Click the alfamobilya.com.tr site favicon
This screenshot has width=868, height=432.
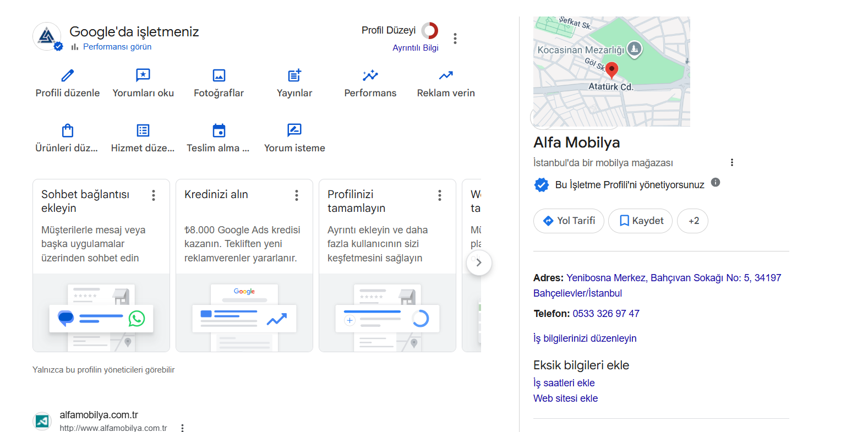42,421
